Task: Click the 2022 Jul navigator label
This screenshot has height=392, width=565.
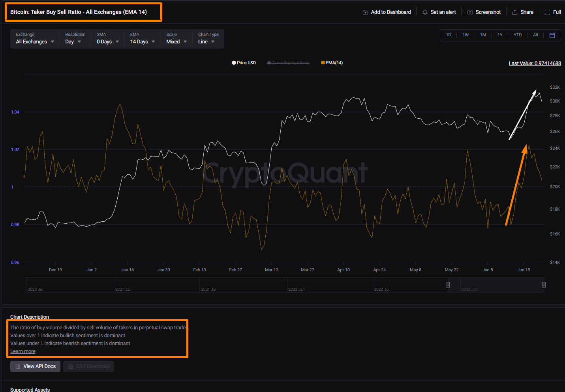Action: click(381, 289)
